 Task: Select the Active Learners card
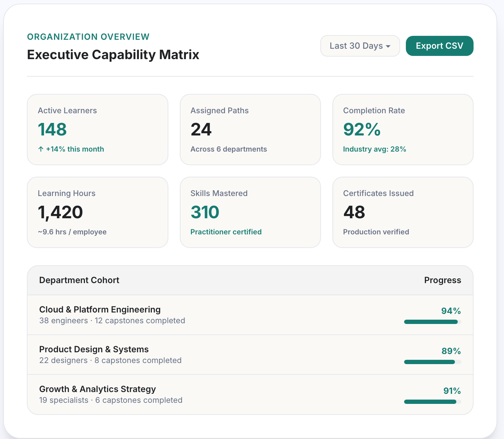(97, 129)
